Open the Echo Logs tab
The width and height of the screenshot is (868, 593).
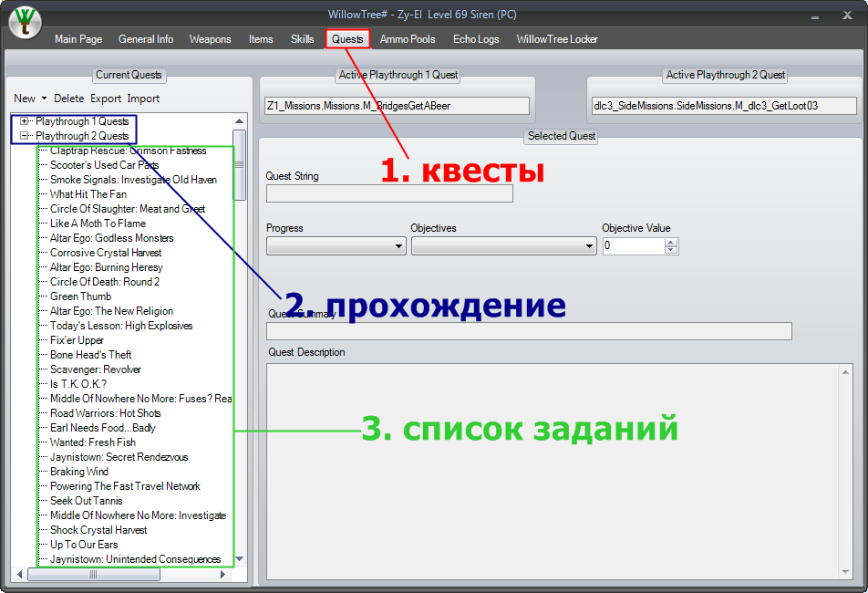476,39
